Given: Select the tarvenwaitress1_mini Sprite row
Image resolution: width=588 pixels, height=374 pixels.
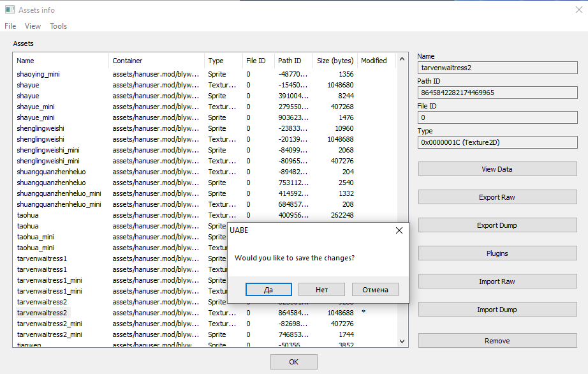Looking at the screenshot, I should [121, 281].
